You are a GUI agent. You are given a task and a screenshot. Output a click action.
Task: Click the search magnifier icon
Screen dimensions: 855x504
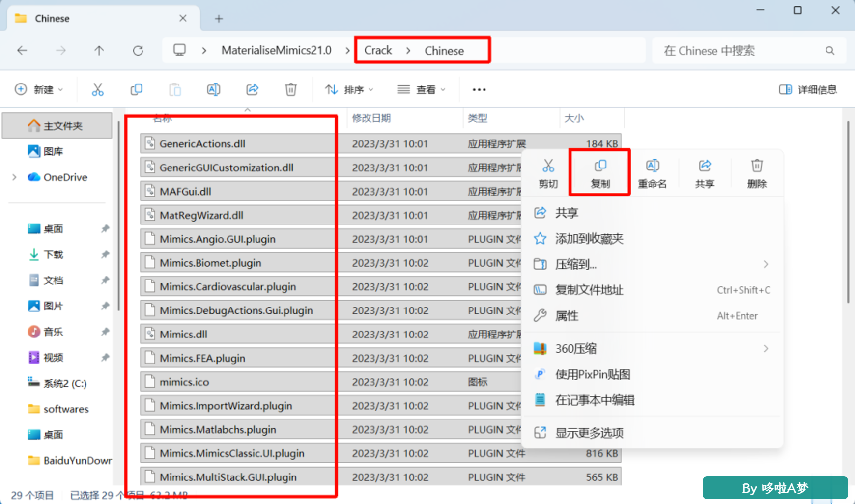[x=830, y=50]
